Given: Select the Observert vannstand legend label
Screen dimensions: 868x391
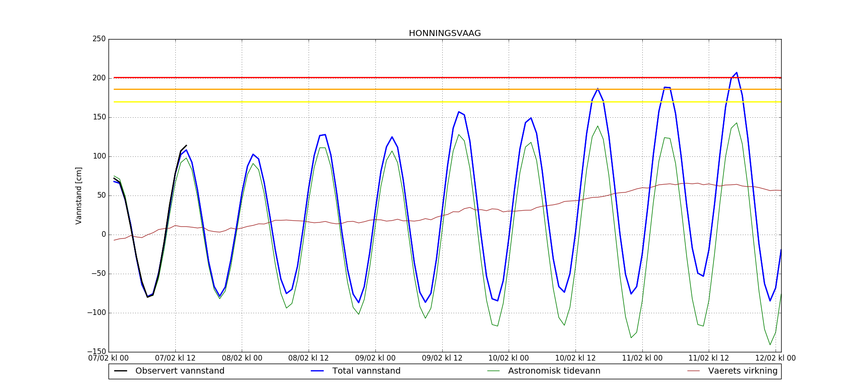Looking at the screenshot, I should 180,371.
